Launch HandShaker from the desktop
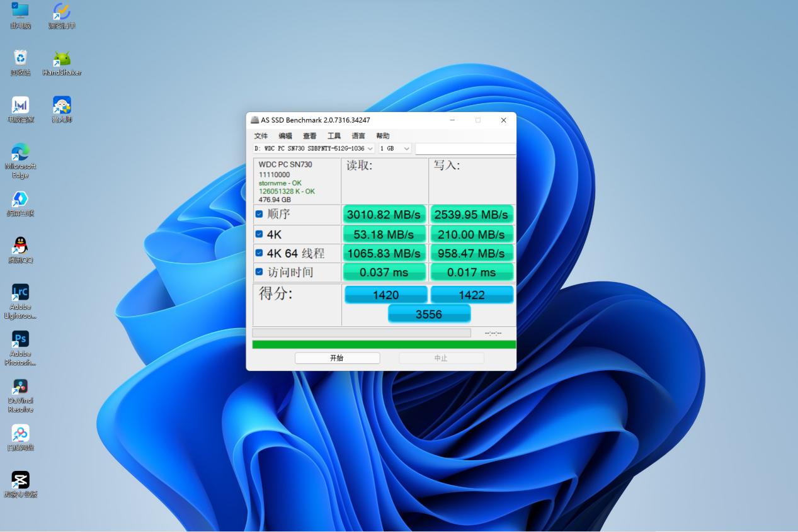This screenshot has width=798, height=532. click(60, 57)
